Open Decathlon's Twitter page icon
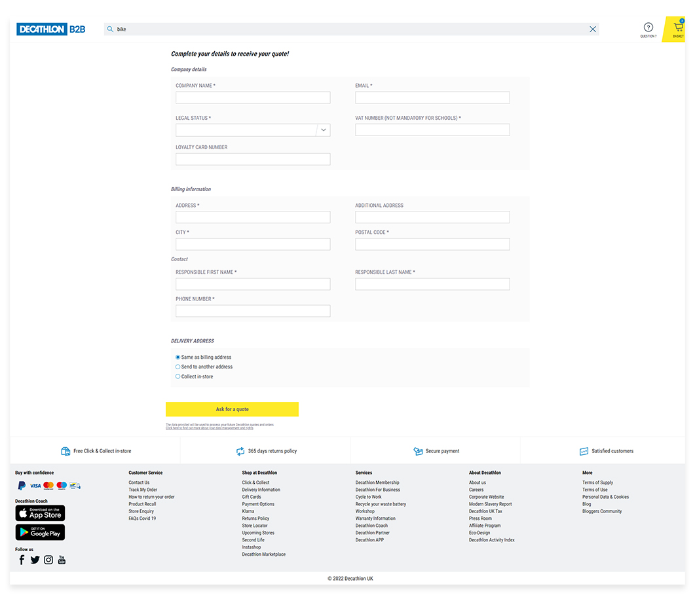Screen dimensions: 695x616 point(35,560)
